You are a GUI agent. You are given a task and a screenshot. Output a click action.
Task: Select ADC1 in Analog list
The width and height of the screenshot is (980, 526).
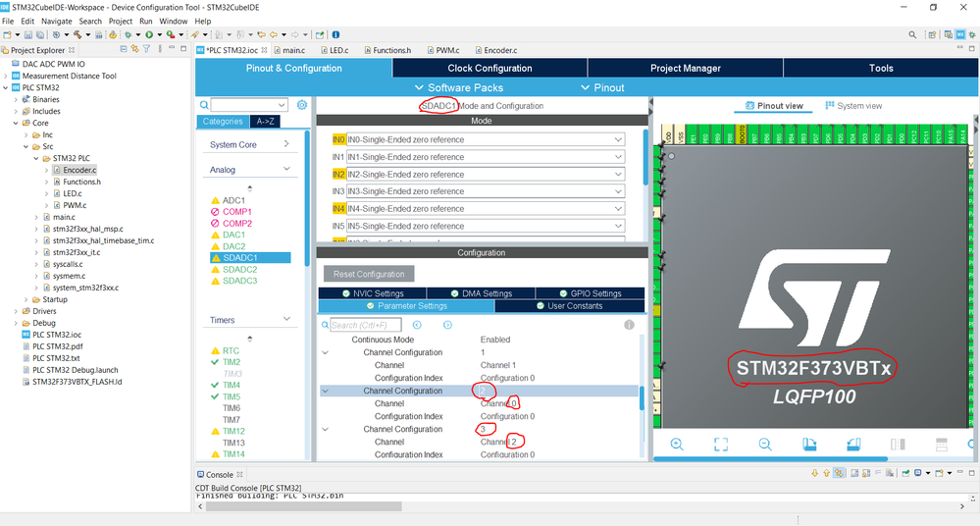point(233,201)
